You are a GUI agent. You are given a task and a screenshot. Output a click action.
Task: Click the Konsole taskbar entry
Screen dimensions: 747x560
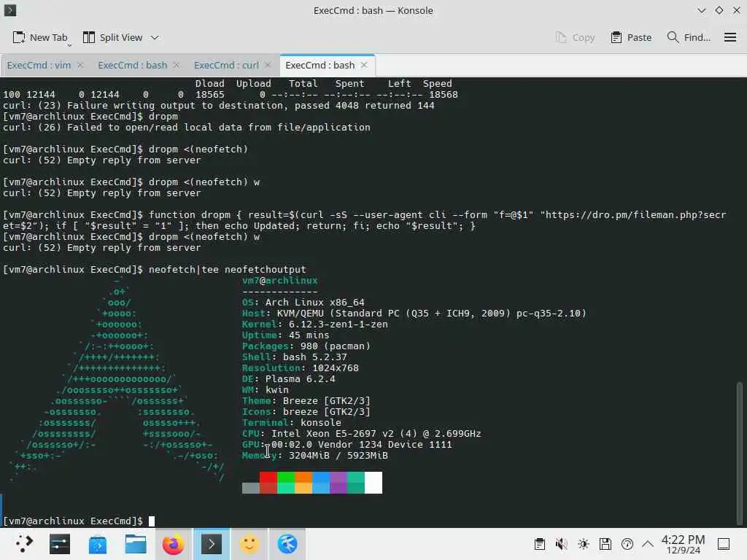coord(212,544)
